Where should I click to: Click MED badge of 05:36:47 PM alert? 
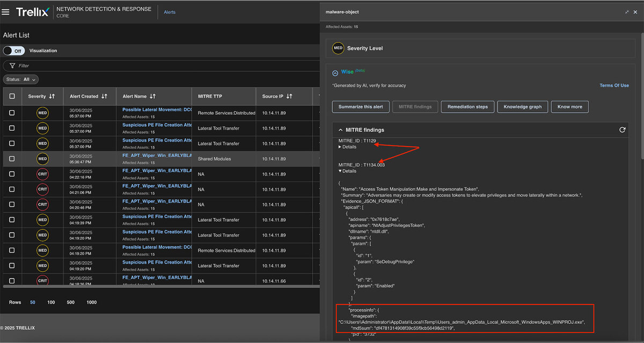[x=43, y=159]
